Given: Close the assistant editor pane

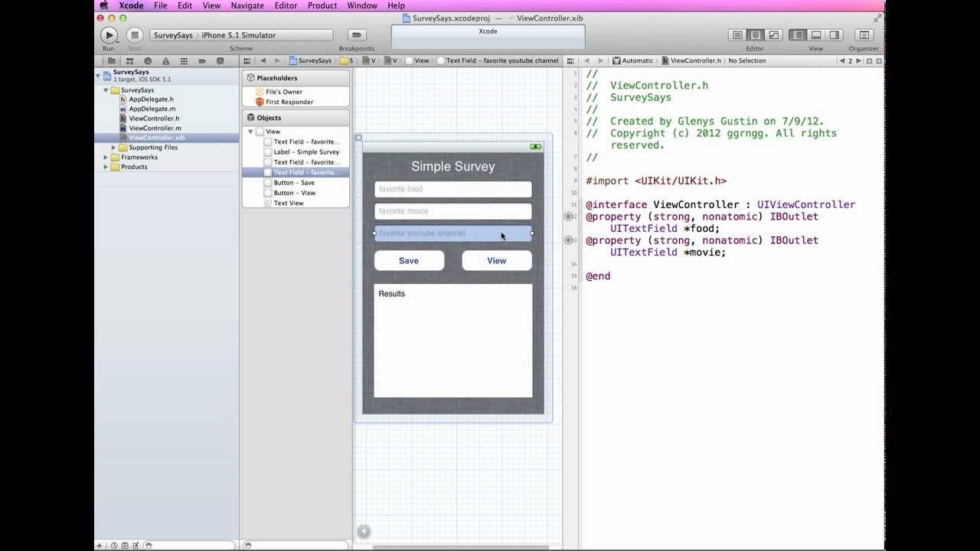Looking at the screenshot, I should pyautogui.click(x=879, y=60).
